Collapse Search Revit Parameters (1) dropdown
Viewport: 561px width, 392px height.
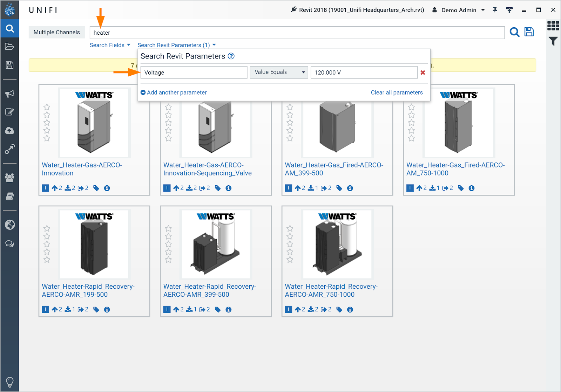point(177,45)
